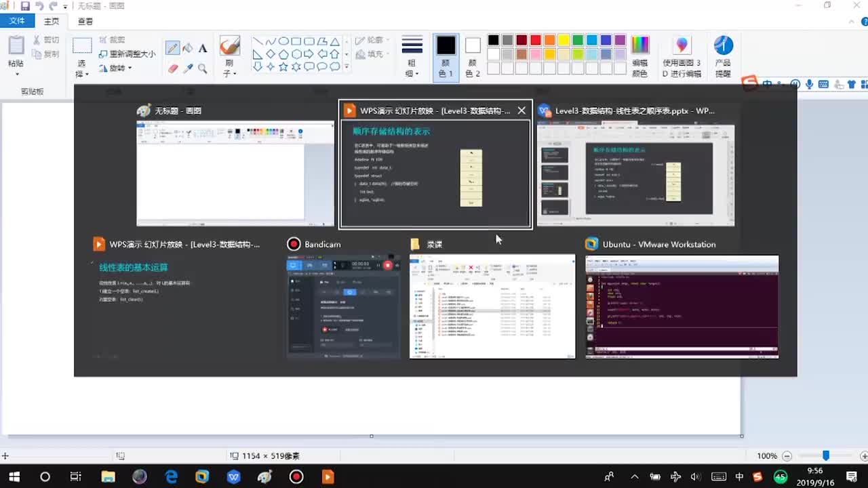
Task: Select the Fill with color bucket tool
Action: [188, 48]
